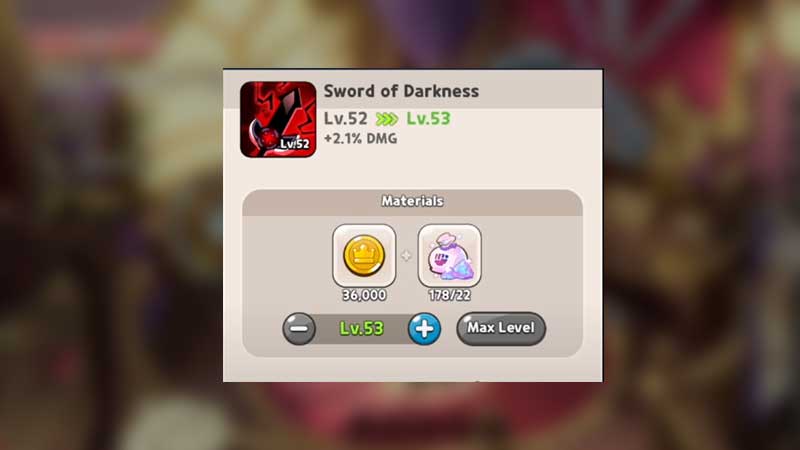Click the Sword of Darkness item icon
The width and height of the screenshot is (800, 450).
[278, 119]
